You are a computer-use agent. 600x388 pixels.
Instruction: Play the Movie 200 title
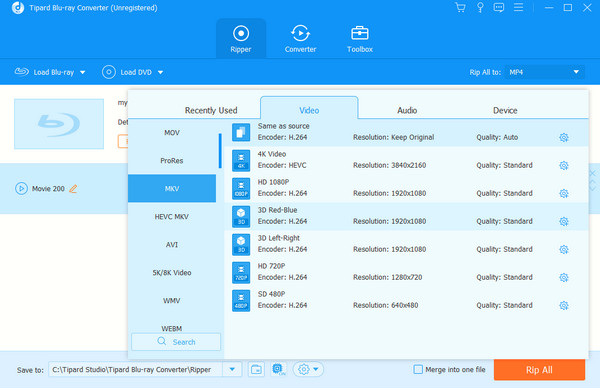click(x=21, y=189)
